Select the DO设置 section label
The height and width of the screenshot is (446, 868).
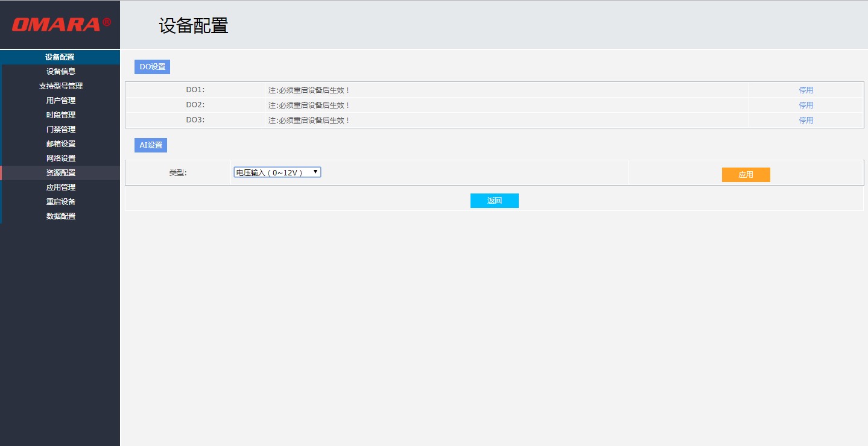tap(152, 67)
